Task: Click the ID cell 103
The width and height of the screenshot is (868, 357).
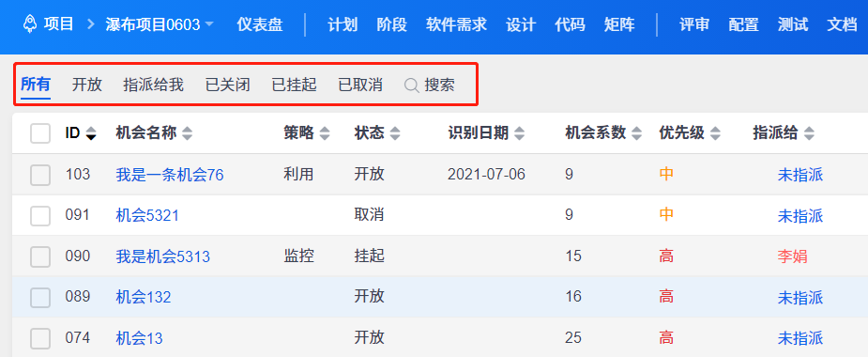Action: tap(78, 175)
